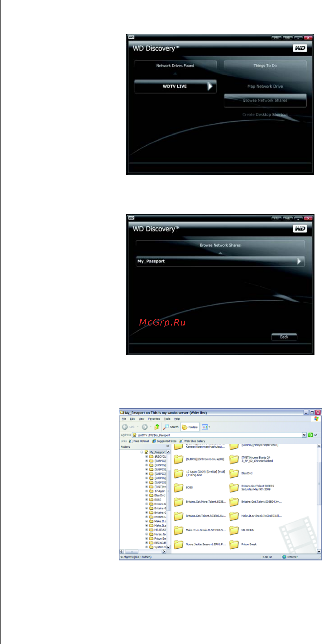This screenshot has height=644, width=322.
Task: Select the Bliss Dvd folder in file pane
Action: tap(234, 474)
